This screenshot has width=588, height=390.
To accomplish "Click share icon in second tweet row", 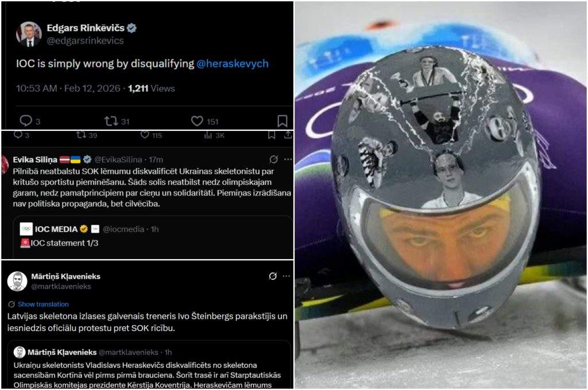I will click(x=288, y=135).
